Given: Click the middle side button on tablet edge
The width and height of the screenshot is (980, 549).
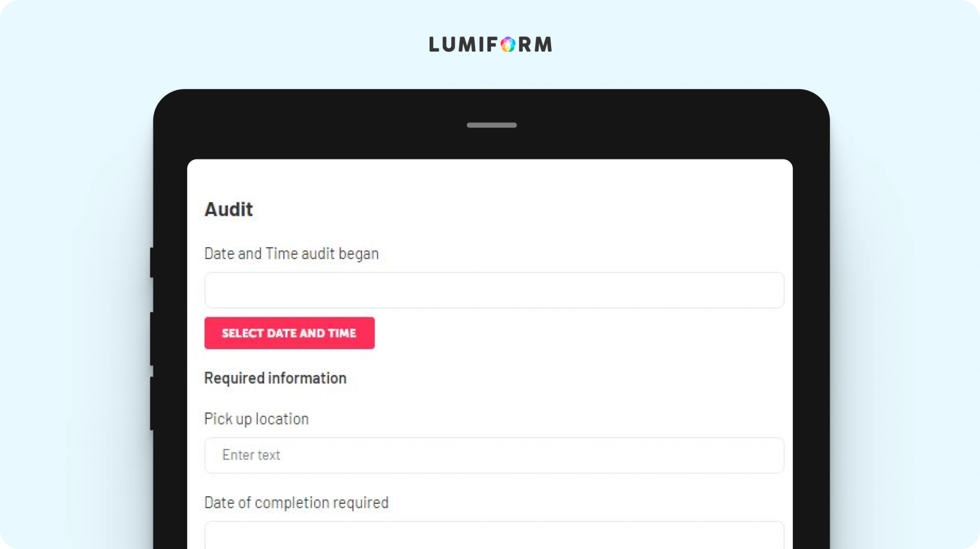Looking at the screenshot, I should pos(152,339).
